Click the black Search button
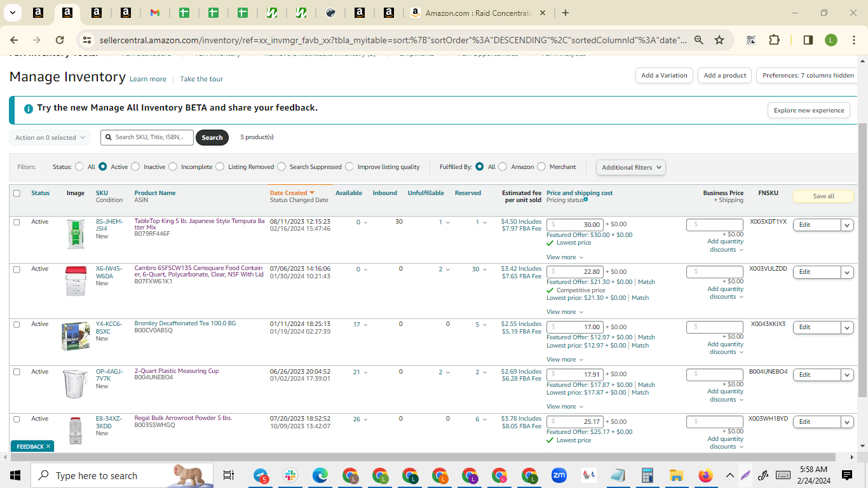The image size is (868, 488). click(212, 137)
